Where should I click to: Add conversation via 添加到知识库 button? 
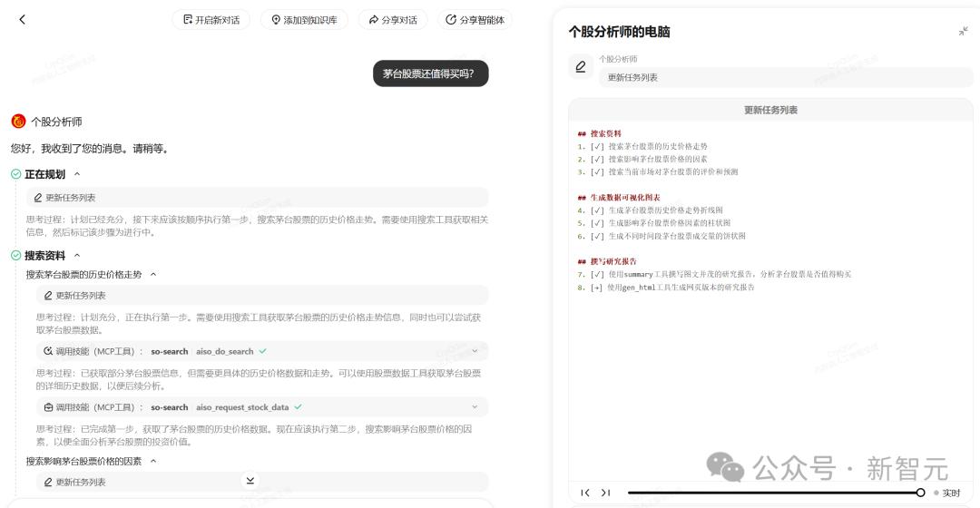click(304, 20)
